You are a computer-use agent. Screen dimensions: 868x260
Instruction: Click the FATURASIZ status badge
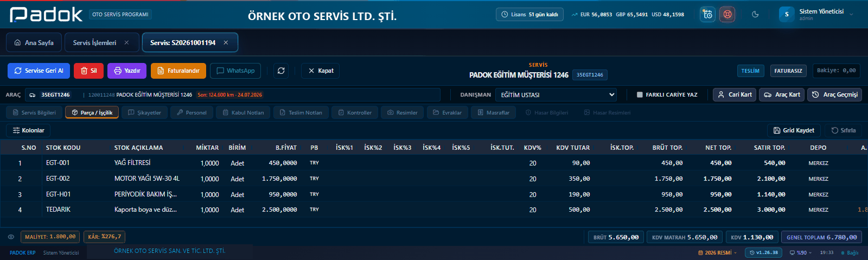coord(788,71)
